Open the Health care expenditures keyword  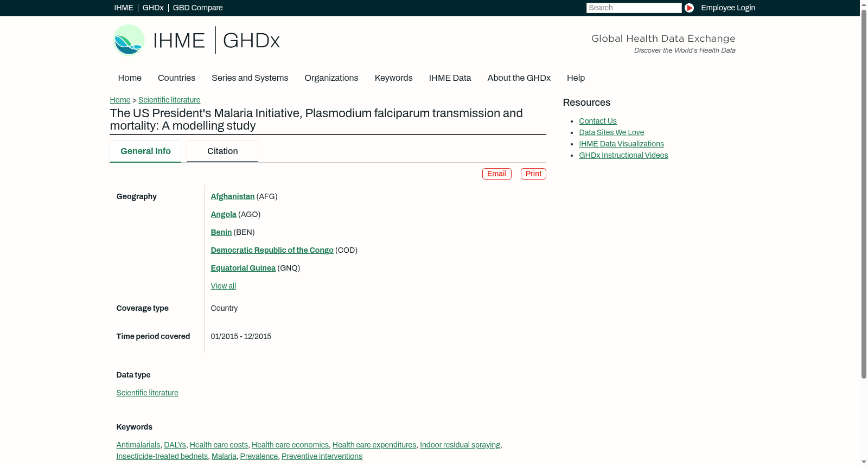[x=374, y=445]
